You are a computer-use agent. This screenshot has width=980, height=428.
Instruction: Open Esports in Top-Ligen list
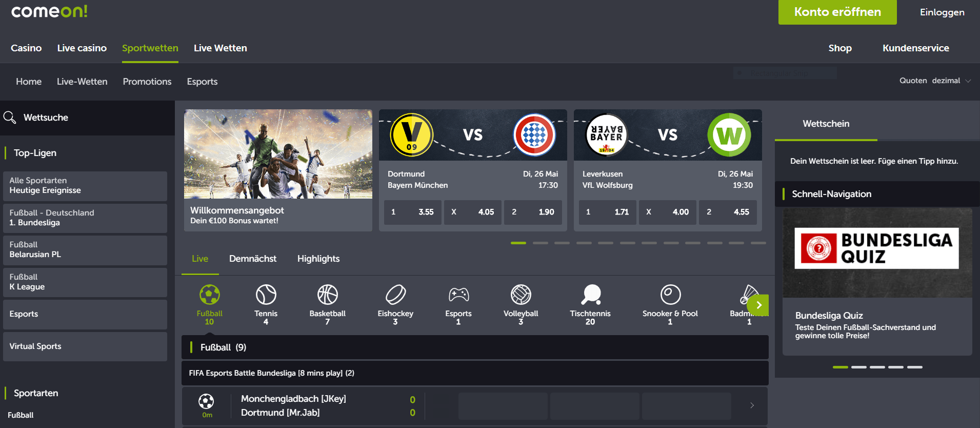click(x=85, y=314)
